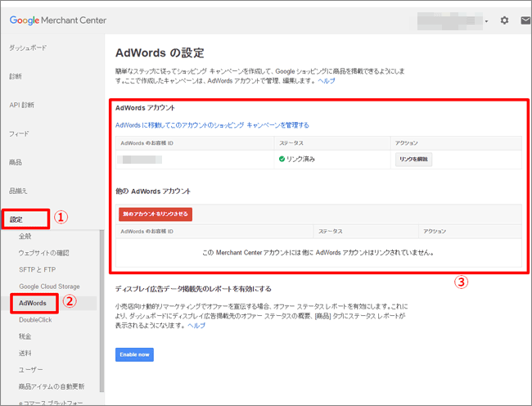Open 商品 in the sidebar
The image size is (532, 406).
pos(16,162)
